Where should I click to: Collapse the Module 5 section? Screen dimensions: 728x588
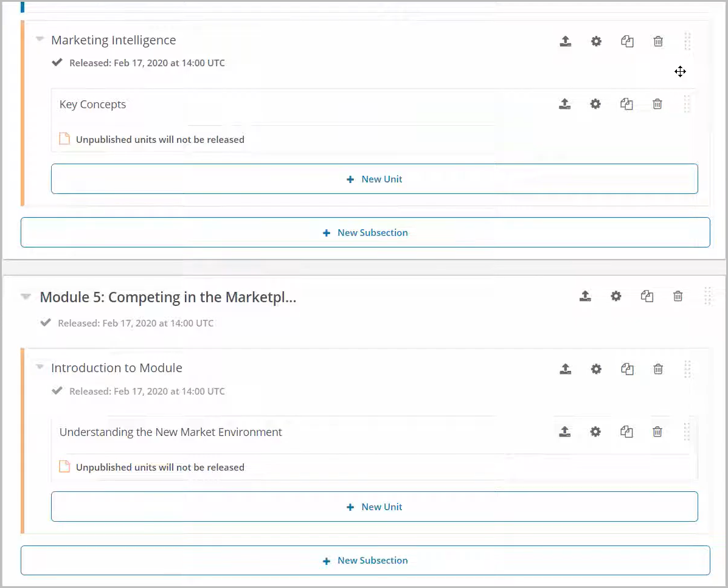click(26, 297)
